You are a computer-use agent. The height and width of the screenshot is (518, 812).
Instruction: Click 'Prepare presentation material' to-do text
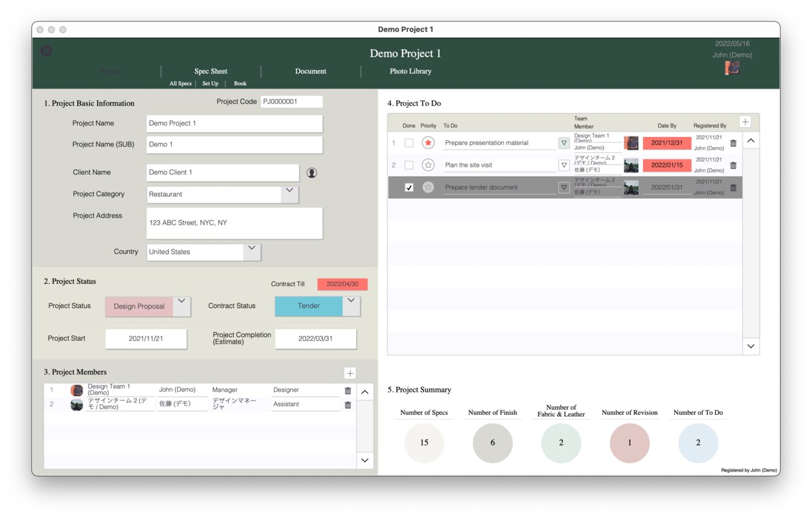pos(487,143)
